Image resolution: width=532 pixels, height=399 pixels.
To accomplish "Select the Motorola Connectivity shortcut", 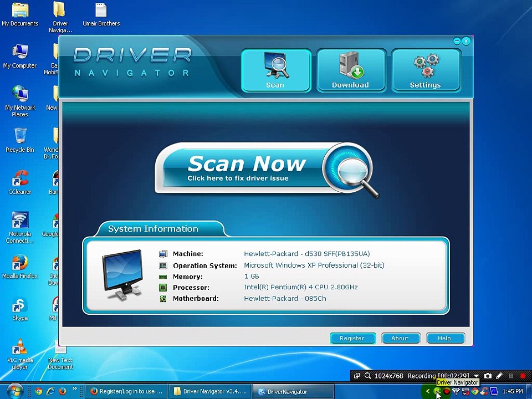I will (x=20, y=227).
